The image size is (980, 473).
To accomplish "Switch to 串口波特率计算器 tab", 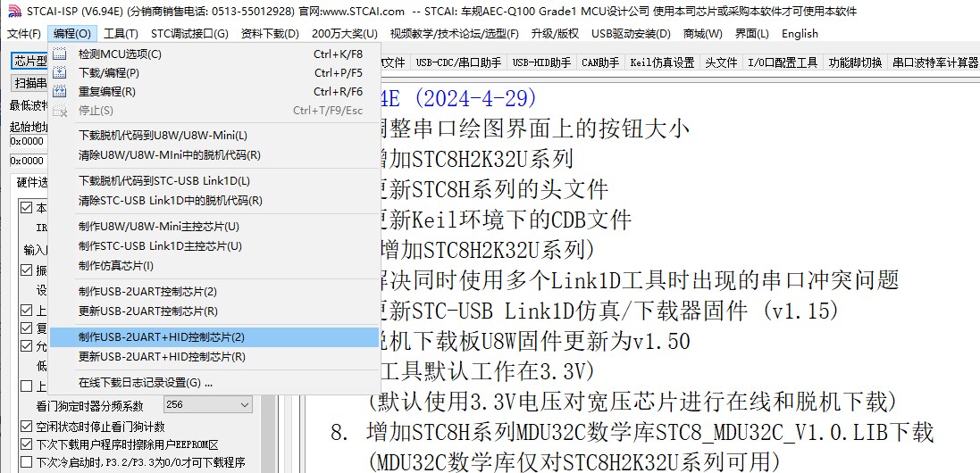I will coord(934,62).
